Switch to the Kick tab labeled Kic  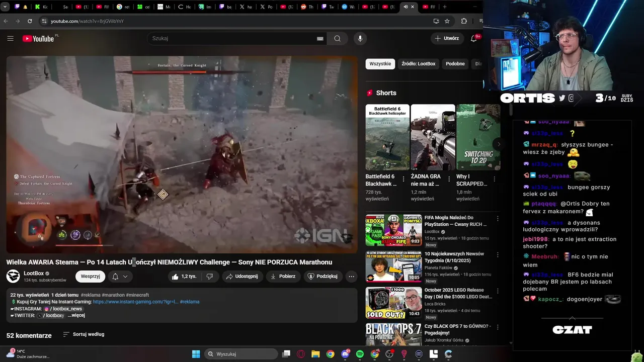point(42,7)
